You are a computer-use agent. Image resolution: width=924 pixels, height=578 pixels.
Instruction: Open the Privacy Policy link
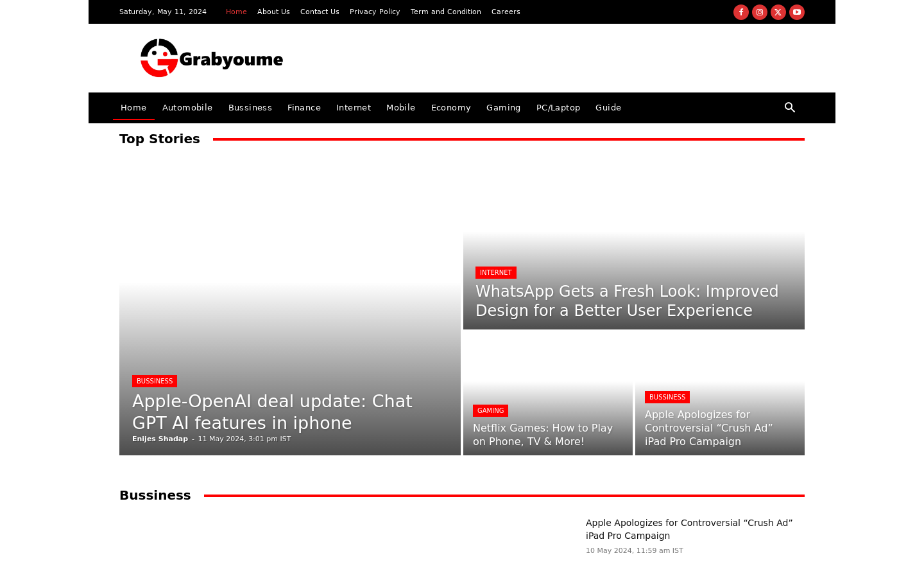tap(375, 12)
